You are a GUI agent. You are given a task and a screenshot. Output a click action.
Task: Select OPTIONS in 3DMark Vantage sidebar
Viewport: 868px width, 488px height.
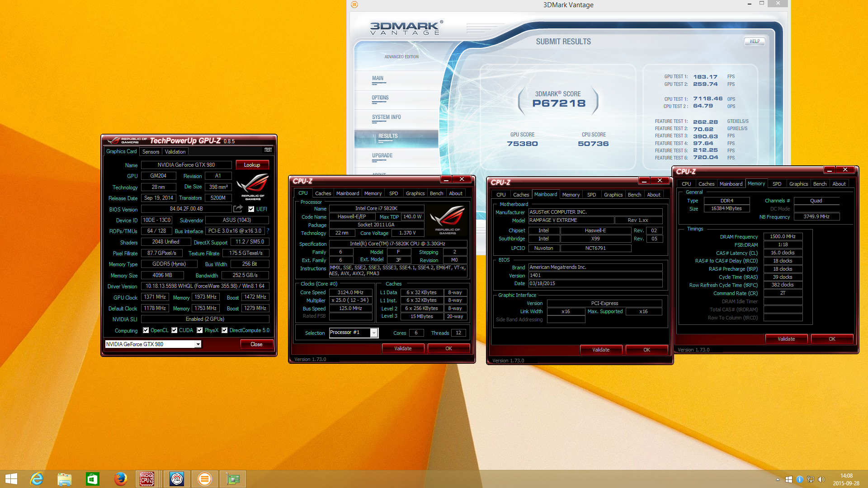[x=380, y=98]
